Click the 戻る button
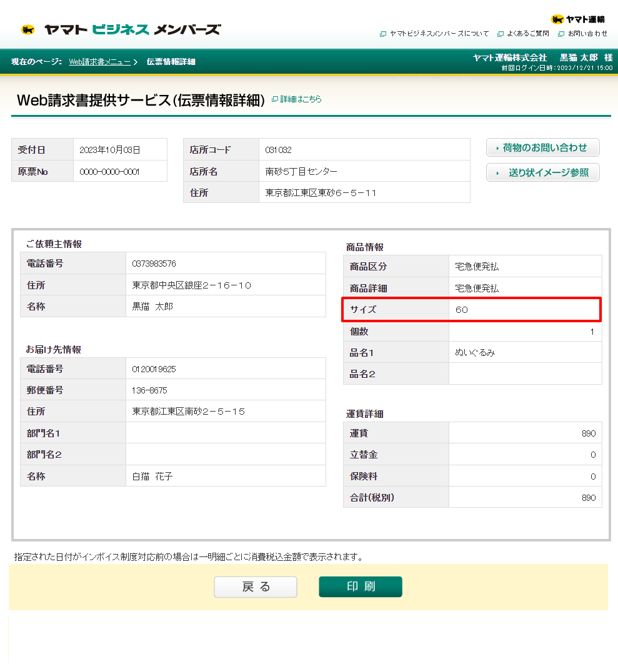Viewport: 618px width, 672px height. [256, 586]
